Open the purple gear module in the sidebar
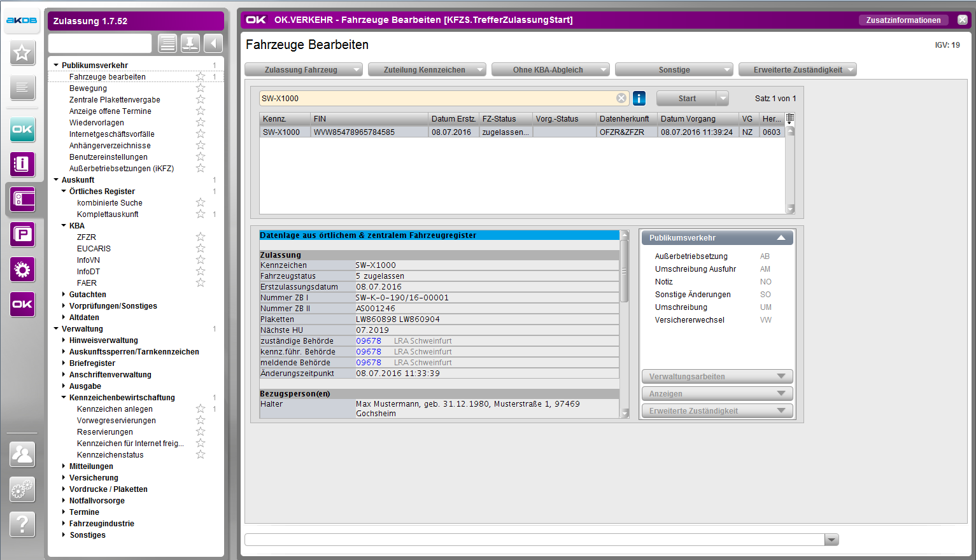976x560 pixels. (22, 270)
